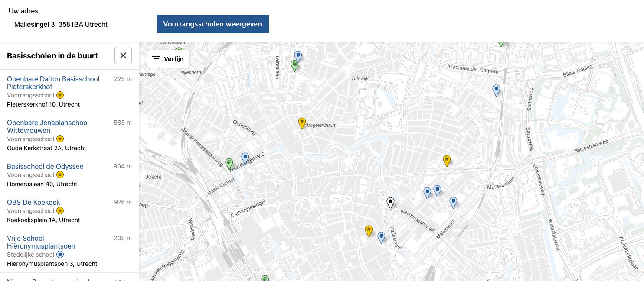Close the Basisscholen in de buurt panel

pos(123,55)
